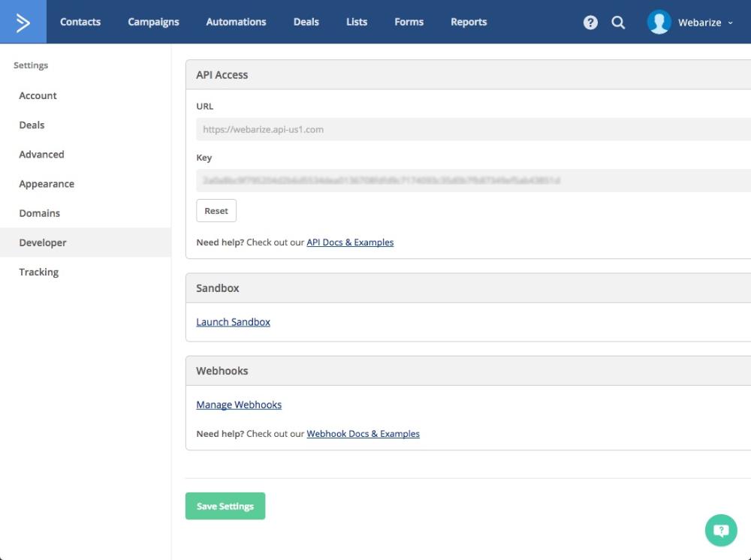This screenshot has width=751, height=560.
Task: Go to Forms
Action: tap(409, 22)
